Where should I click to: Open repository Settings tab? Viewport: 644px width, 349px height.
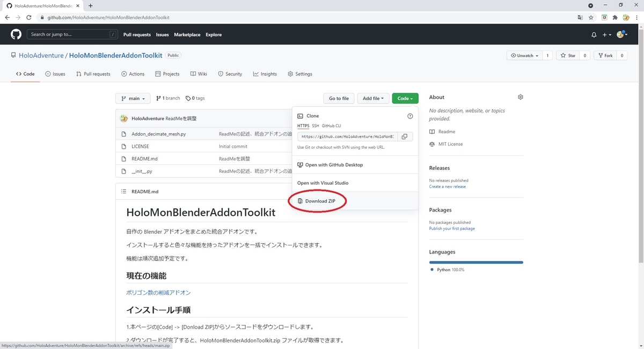pos(300,74)
